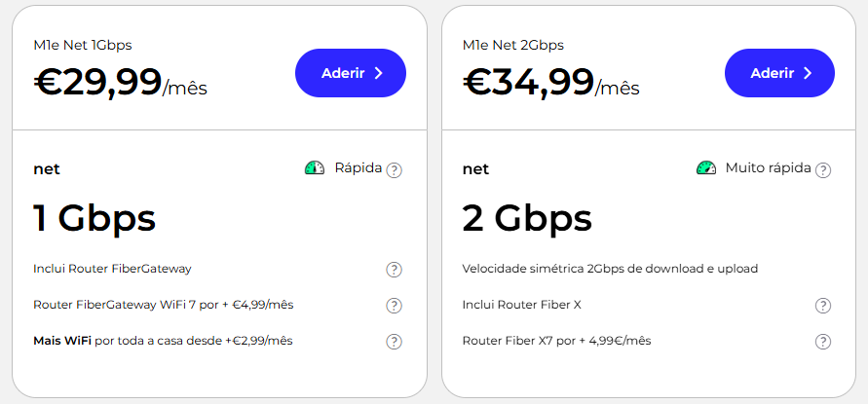Click the 1 Gbps speed heading
The image size is (868, 404).
pyautogui.click(x=94, y=218)
